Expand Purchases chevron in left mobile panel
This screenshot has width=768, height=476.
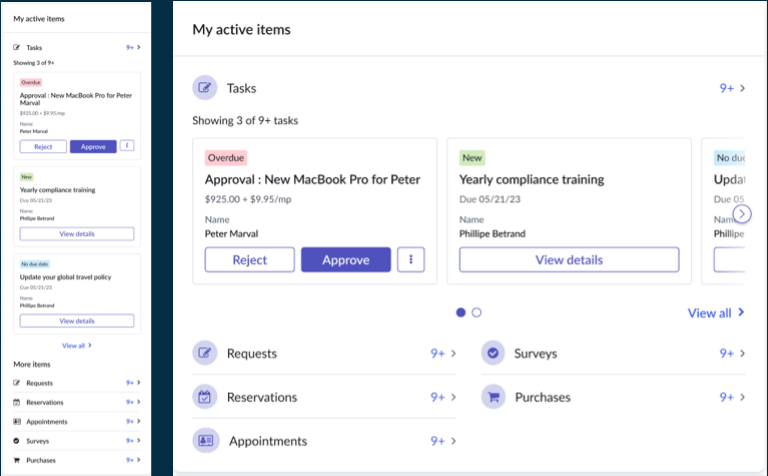click(x=139, y=460)
